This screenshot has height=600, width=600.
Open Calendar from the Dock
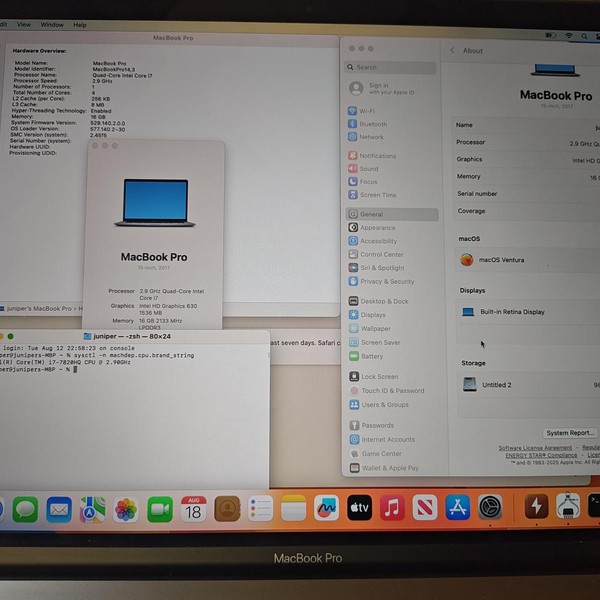tap(194, 509)
